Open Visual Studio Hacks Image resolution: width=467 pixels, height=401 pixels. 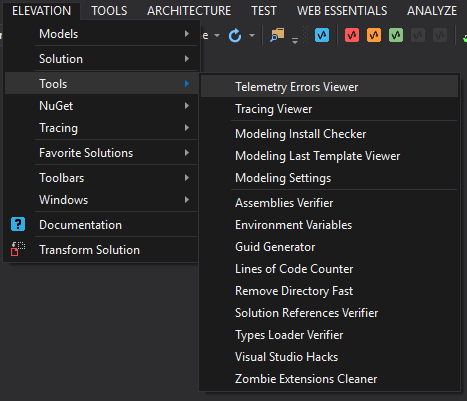329,357
